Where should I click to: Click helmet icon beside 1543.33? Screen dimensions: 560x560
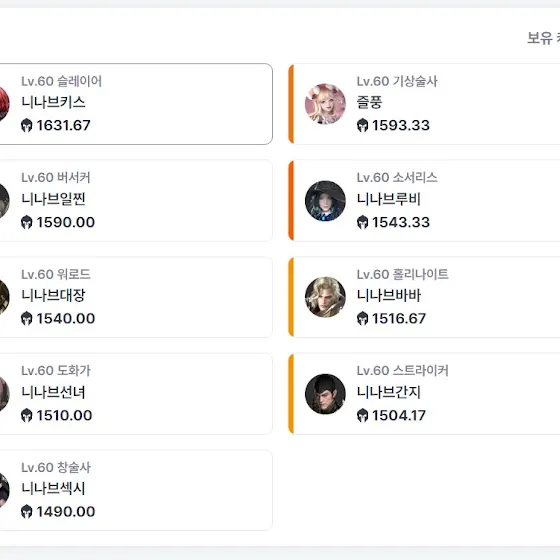click(x=362, y=222)
